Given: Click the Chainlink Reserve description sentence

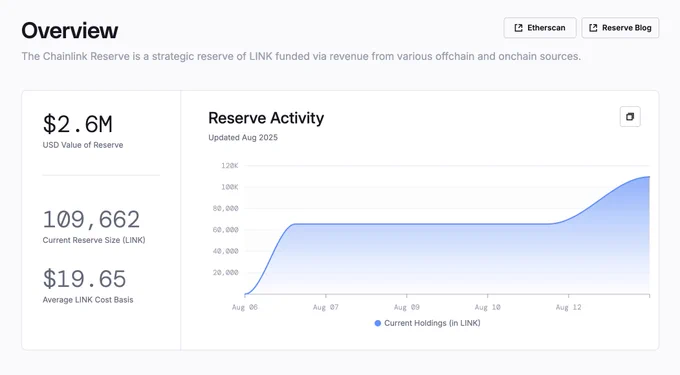Looking at the screenshot, I should (x=301, y=56).
